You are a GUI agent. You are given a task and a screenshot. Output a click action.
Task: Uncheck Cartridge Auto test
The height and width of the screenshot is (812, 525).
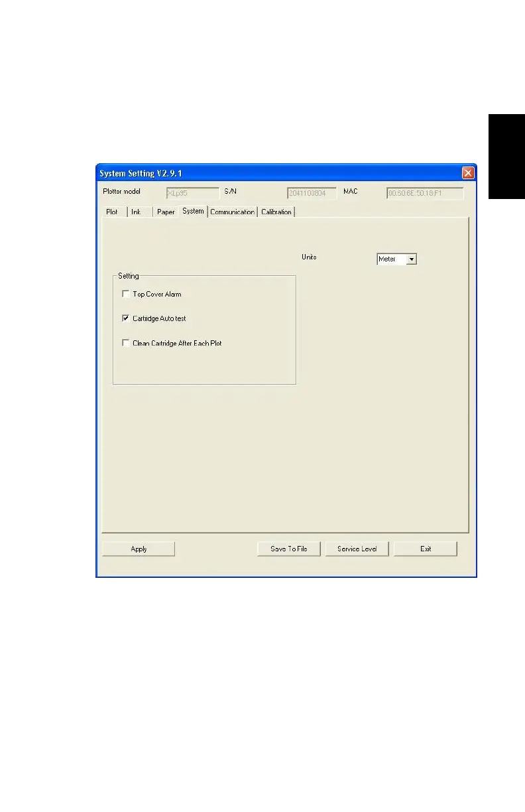(x=126, y=318)
